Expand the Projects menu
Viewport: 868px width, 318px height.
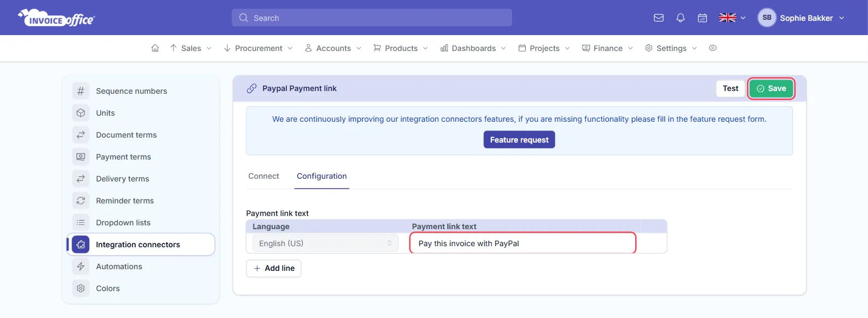[544, 48]
